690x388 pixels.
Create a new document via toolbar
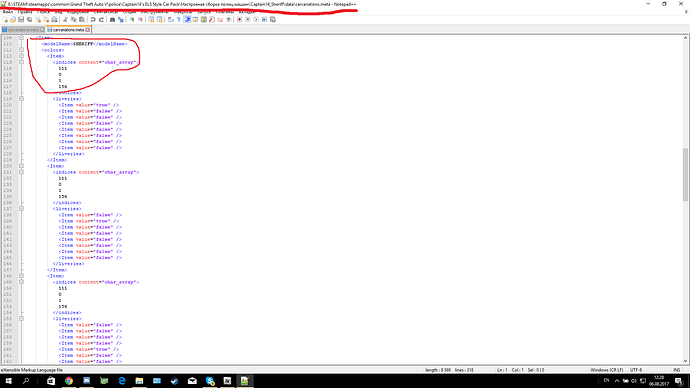coord(5,20)
